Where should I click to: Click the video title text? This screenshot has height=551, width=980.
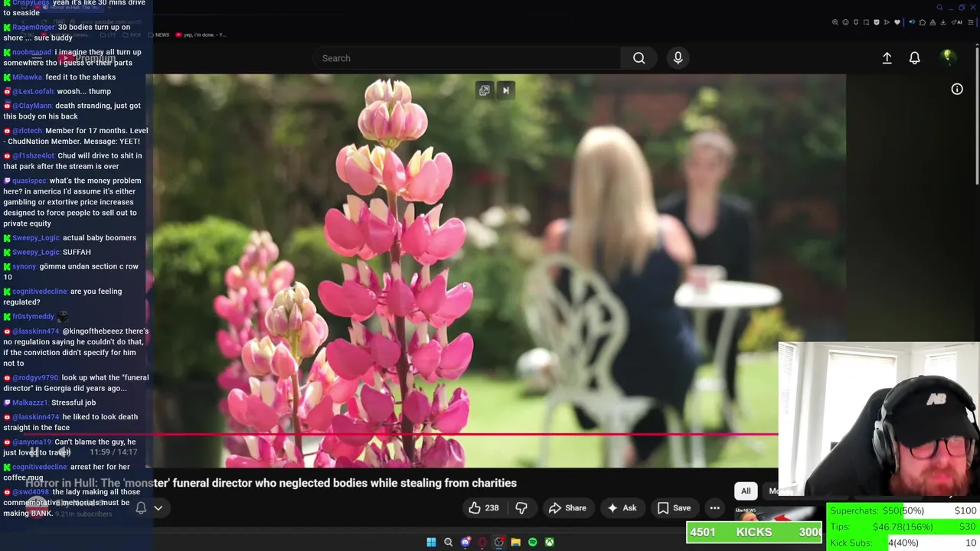click(271, 483)
